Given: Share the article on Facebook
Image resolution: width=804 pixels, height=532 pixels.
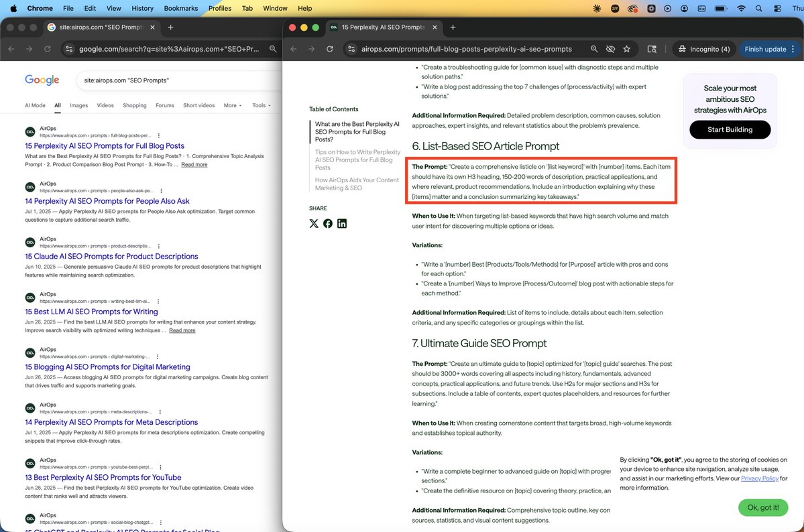Looking at the screenshot, I should 328,224.
